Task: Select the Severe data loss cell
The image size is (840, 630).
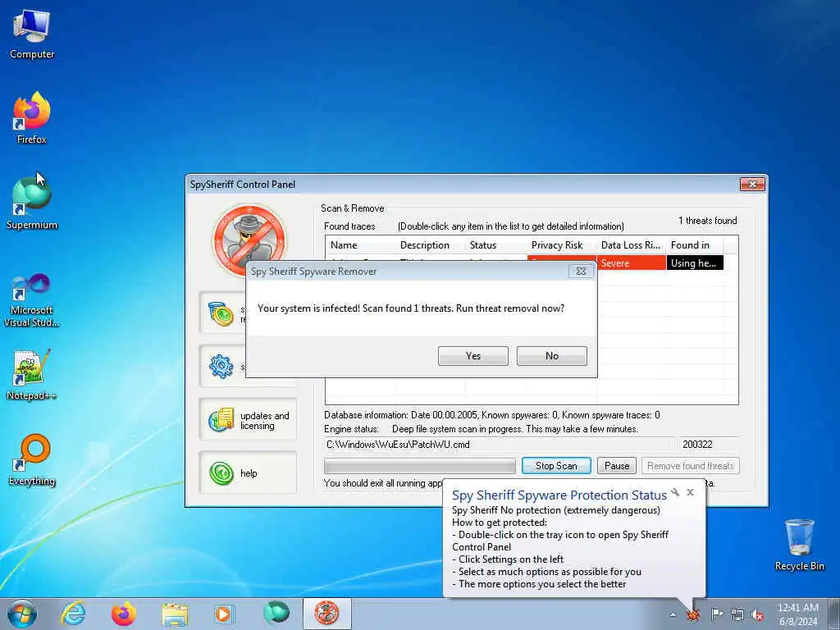Action: tap(631, 262)
